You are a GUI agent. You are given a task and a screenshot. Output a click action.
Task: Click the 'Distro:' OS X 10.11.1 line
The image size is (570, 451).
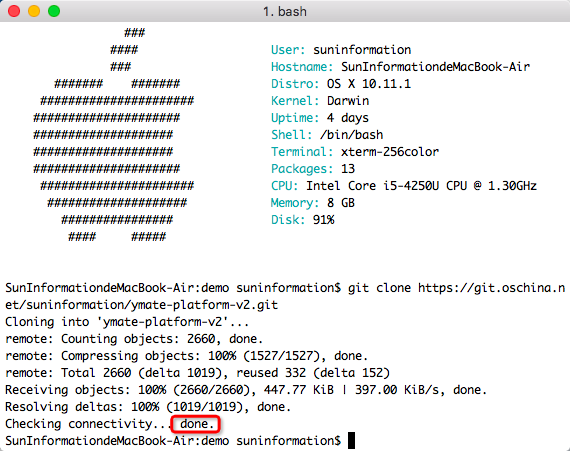click(341, 84)
